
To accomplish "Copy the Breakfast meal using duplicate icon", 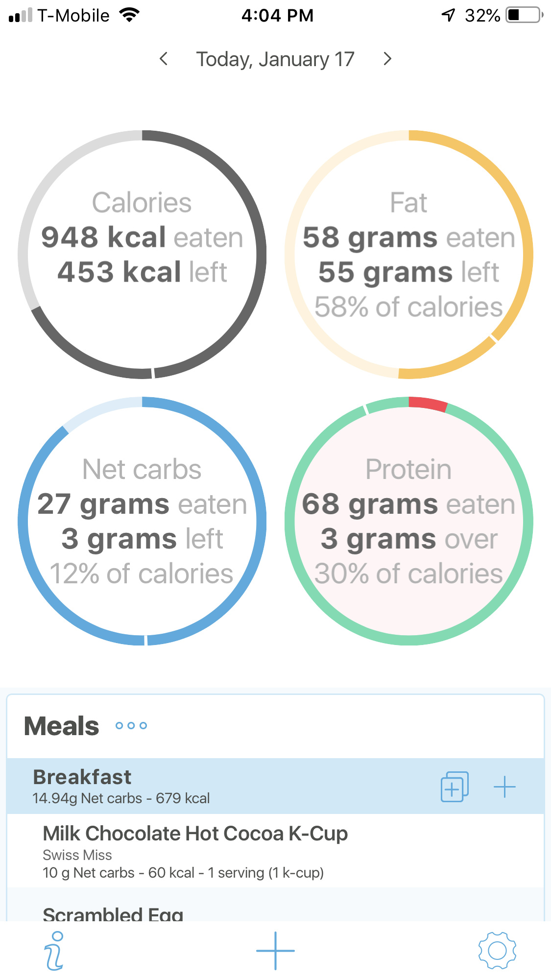I will tap(455, 787).
